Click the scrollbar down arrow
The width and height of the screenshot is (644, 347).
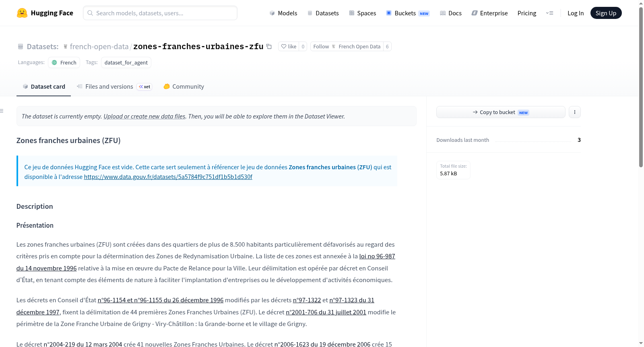pyautogui.click(x=641, y=343)
